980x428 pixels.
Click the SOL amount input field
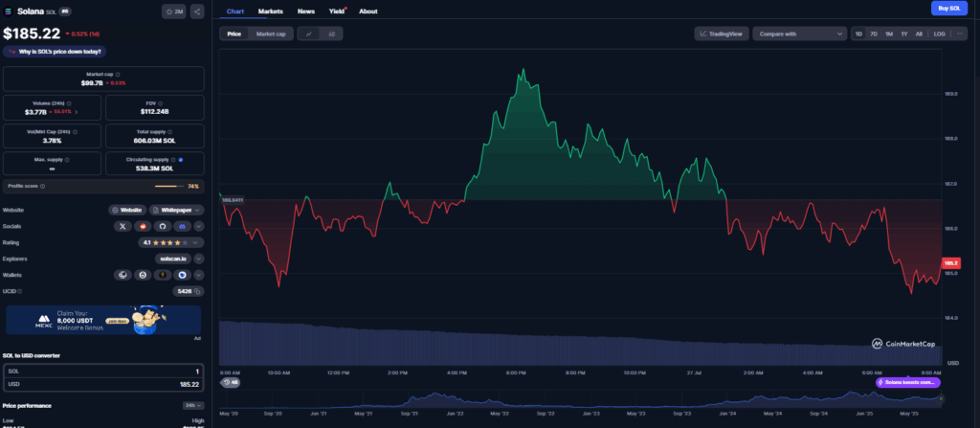[103, 372]
